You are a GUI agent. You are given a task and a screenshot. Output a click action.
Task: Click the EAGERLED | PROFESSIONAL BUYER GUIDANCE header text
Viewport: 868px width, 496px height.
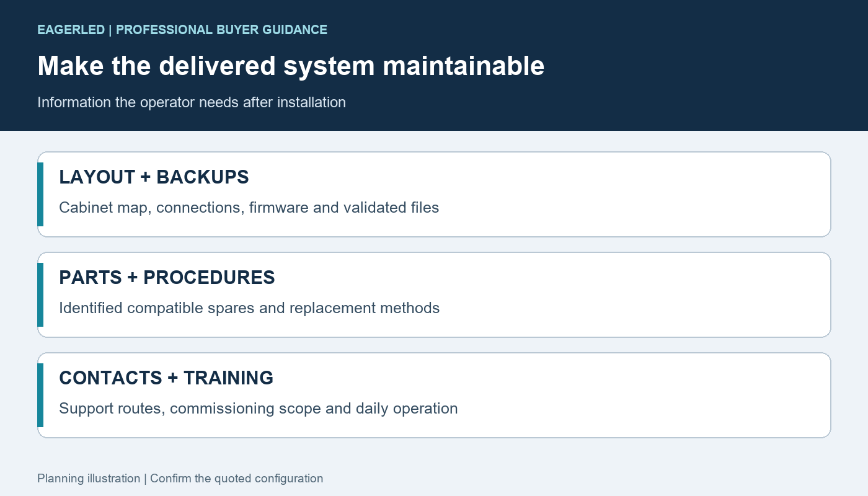[x=182, y=30]
